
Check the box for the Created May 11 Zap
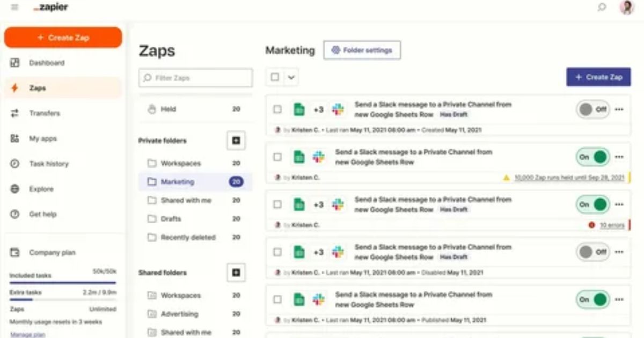(x=277, y=109)
